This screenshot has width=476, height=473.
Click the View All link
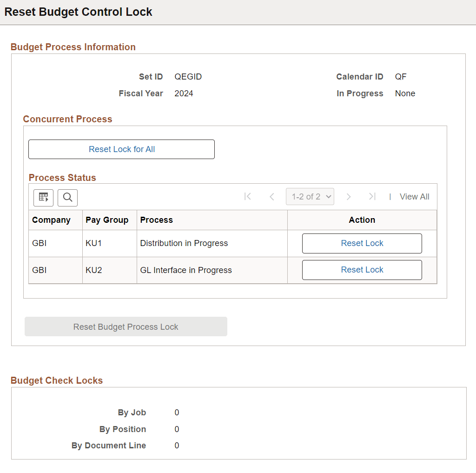[414, 196]
